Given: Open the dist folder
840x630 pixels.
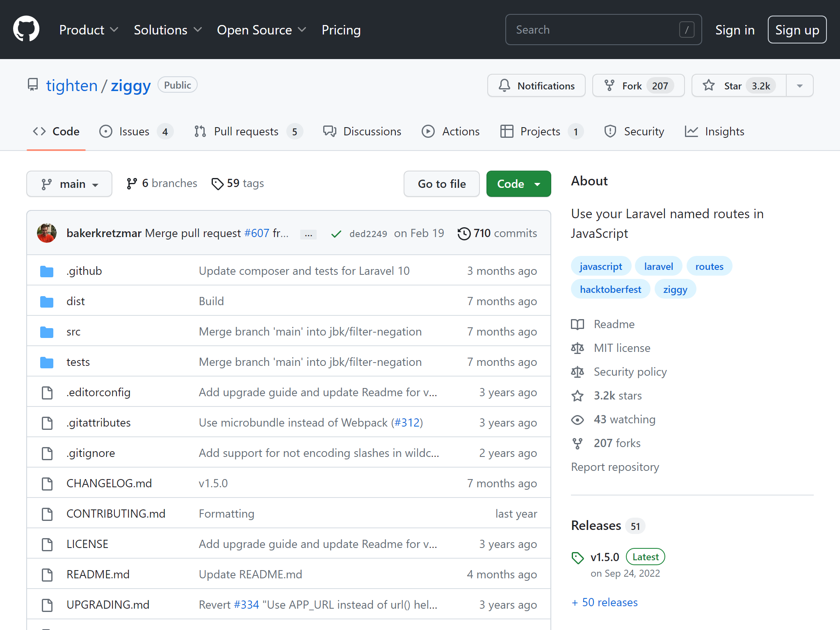Looking at the screenshot, I should [75, 301].
